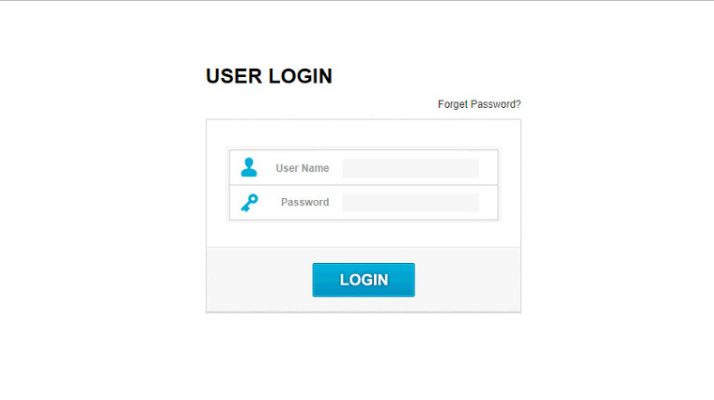Click the blue user silhouette icon
Viewport: 714px width, 400px height.
249,167
